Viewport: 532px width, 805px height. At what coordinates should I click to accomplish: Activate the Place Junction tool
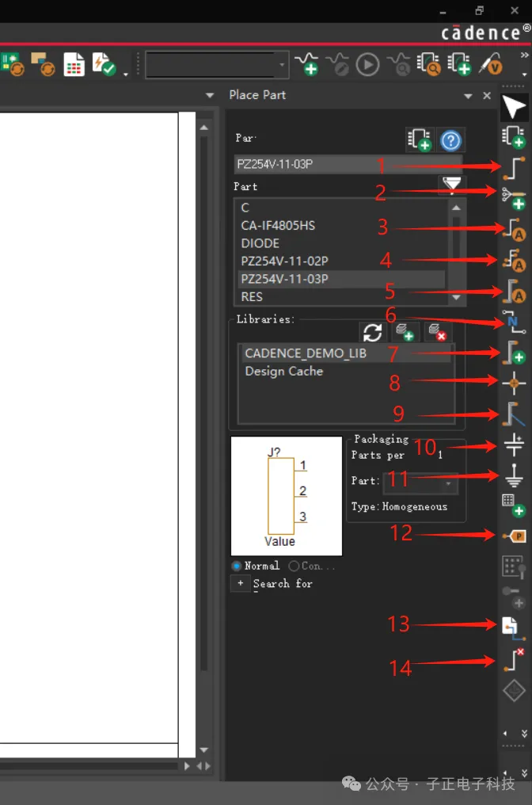click(x=514, y=383)
